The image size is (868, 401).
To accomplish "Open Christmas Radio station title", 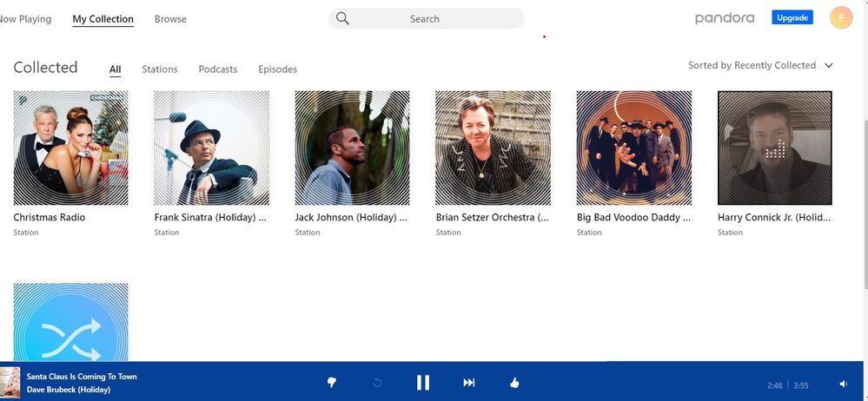I will pyautogui.click(x=50, y=217).
